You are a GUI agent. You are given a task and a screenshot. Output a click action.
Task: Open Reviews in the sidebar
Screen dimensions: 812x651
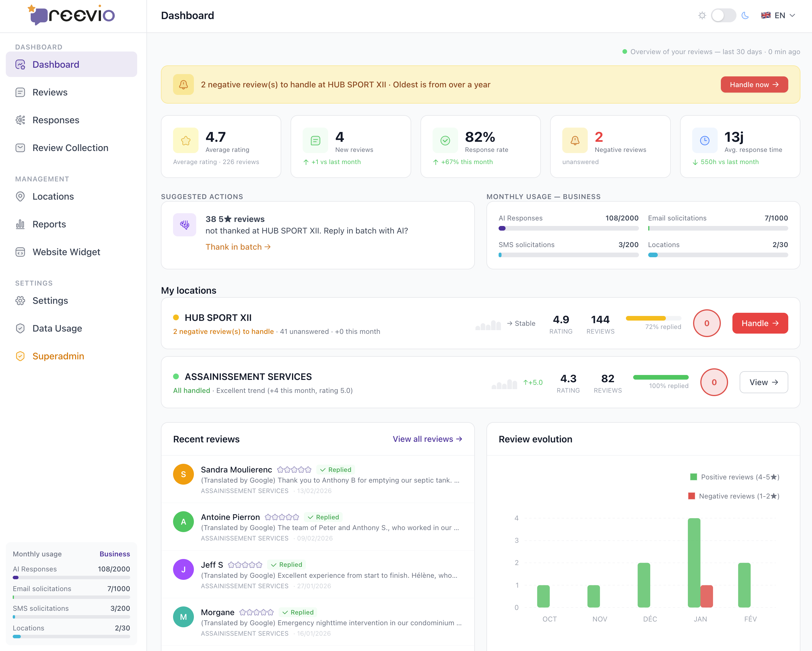click(50, 92)
